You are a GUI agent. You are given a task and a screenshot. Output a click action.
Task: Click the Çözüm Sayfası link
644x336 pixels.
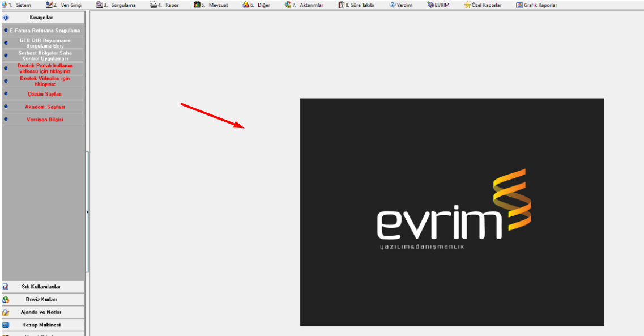pos(45,94)
